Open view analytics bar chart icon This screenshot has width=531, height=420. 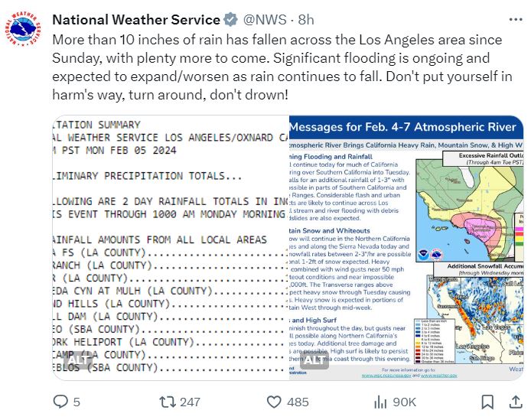(380, 402)
